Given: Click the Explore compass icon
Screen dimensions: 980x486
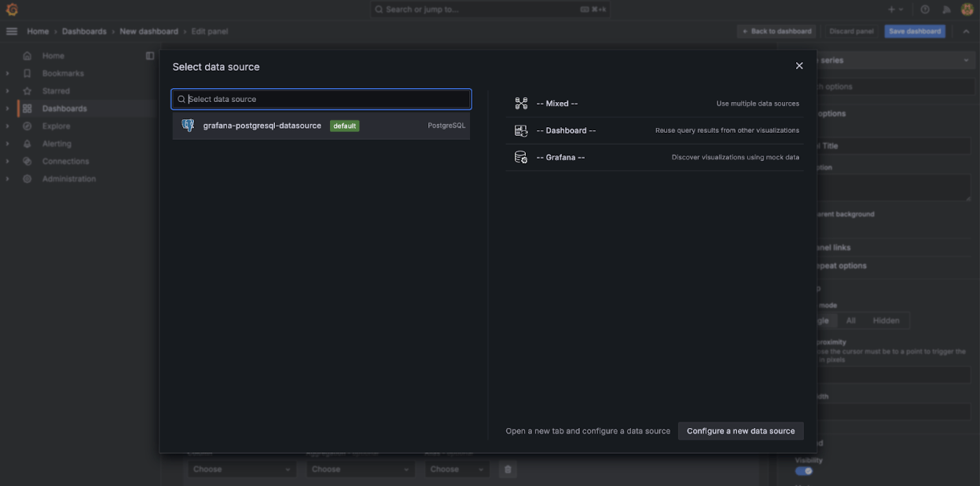Looking at the screenshot, I should click(27, 126).
